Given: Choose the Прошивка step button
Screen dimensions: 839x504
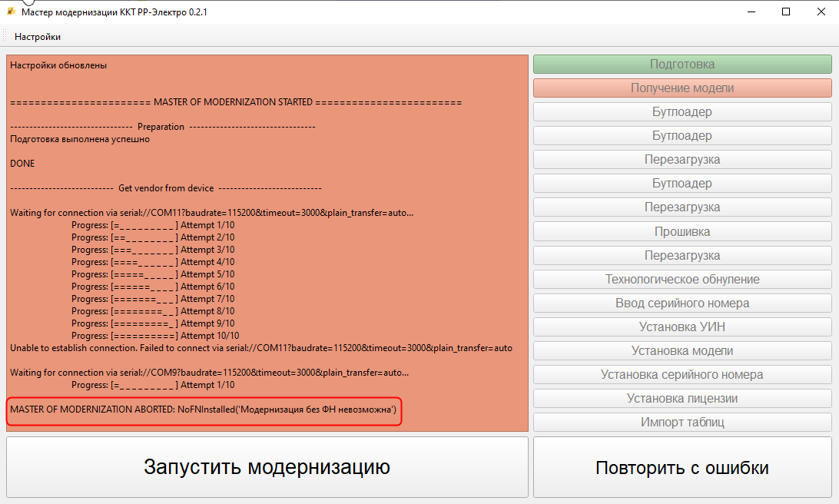Looking at the screenshot, I should [x=682, y=231].
